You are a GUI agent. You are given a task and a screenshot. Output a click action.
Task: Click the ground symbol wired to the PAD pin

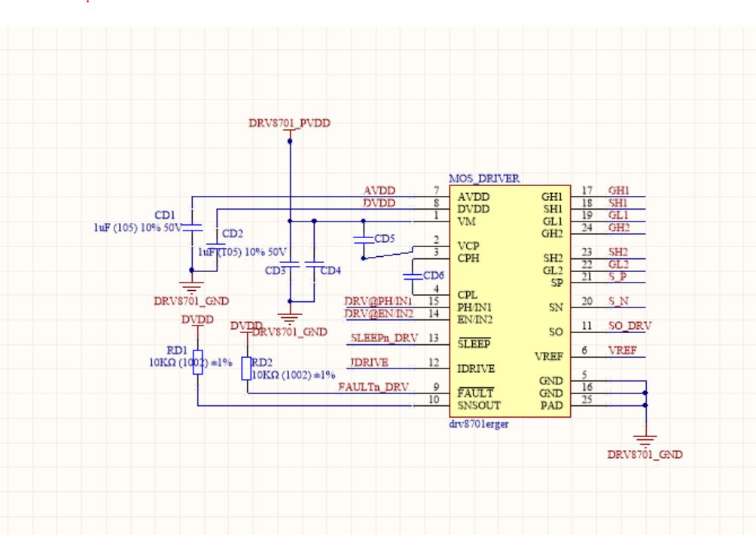tap(645, 441)
